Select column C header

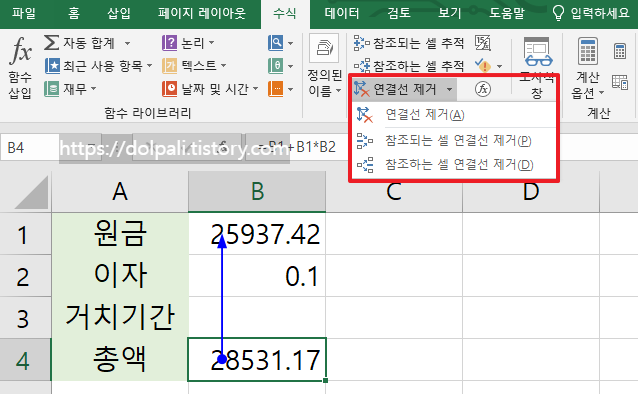tap(394, 192)
